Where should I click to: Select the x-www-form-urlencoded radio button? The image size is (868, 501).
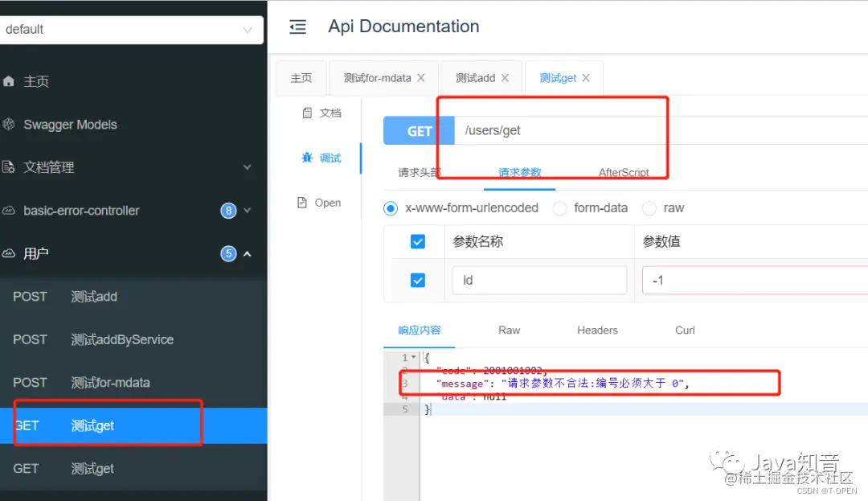(390, 207)
